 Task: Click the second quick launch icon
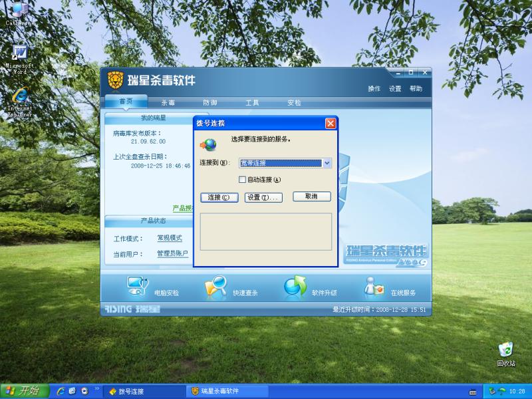click(x=72, y=391)
